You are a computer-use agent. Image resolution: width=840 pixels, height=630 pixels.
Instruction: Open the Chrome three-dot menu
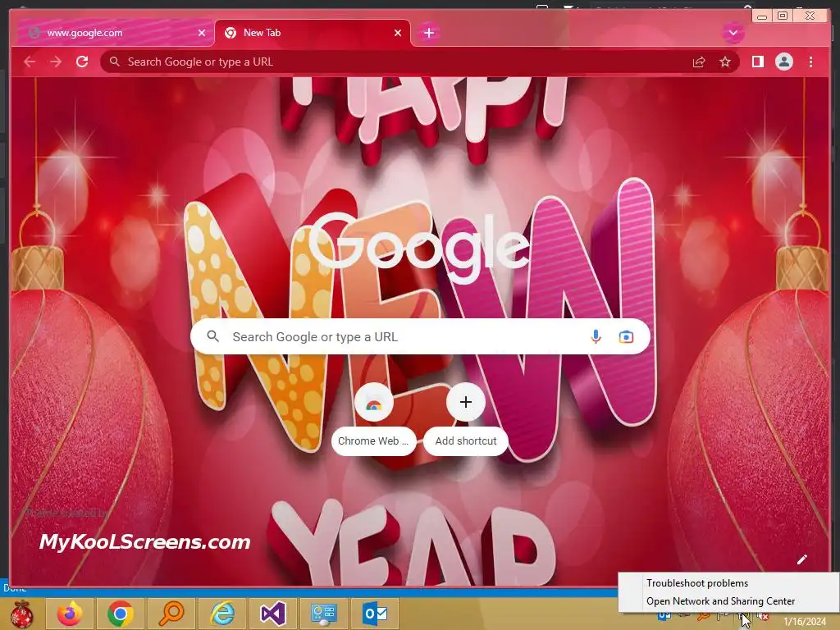coord(810,62)
